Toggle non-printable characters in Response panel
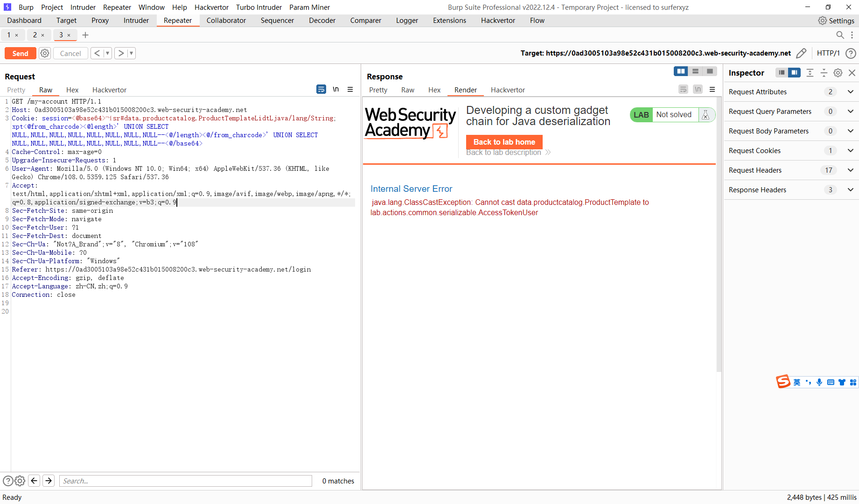 coord(698,89)
